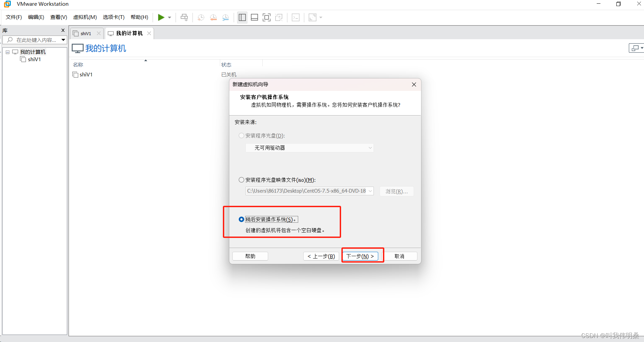Image resolution: width=644 pixels, height=342 pixels.
Task: Close the 新建虚拟机向导 dialog
Action: click(x=414, y=84)
